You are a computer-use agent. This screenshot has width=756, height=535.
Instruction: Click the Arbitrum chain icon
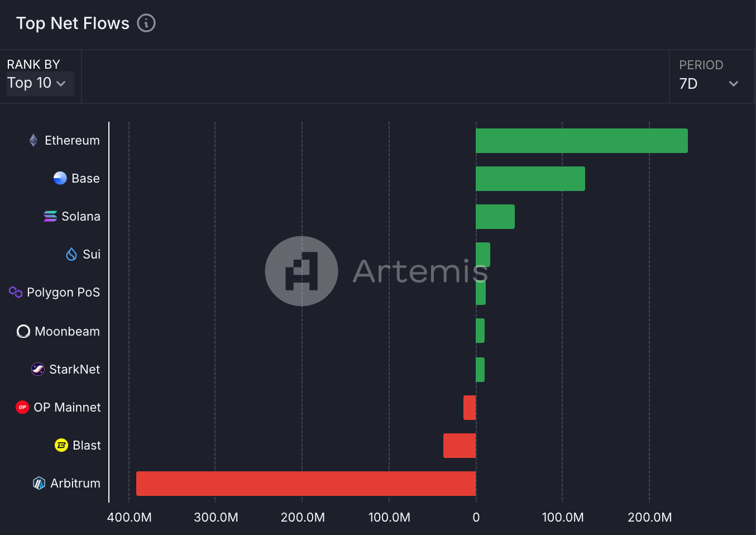(x=39, y=483)
